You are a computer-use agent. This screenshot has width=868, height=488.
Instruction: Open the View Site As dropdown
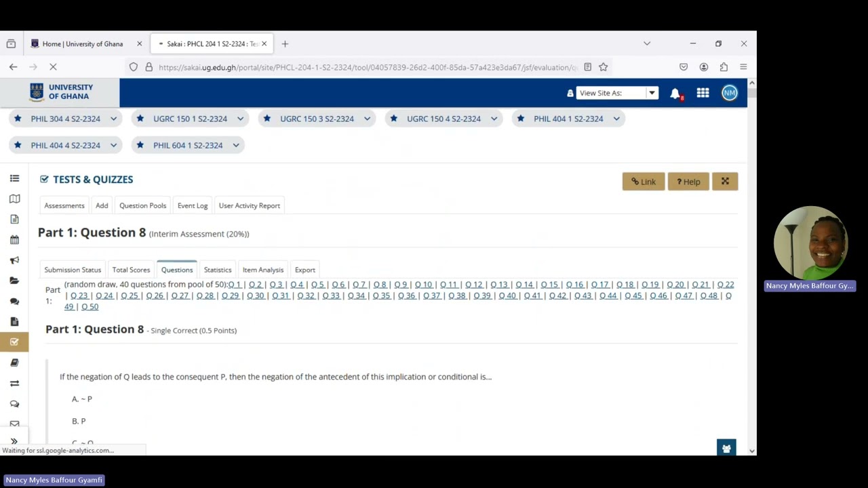click(x=617, y=93)
